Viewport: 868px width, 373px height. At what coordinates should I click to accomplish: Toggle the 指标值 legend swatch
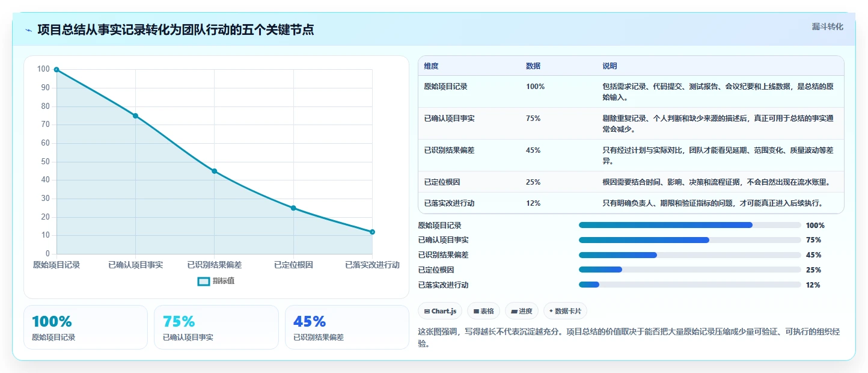[204, 281]
